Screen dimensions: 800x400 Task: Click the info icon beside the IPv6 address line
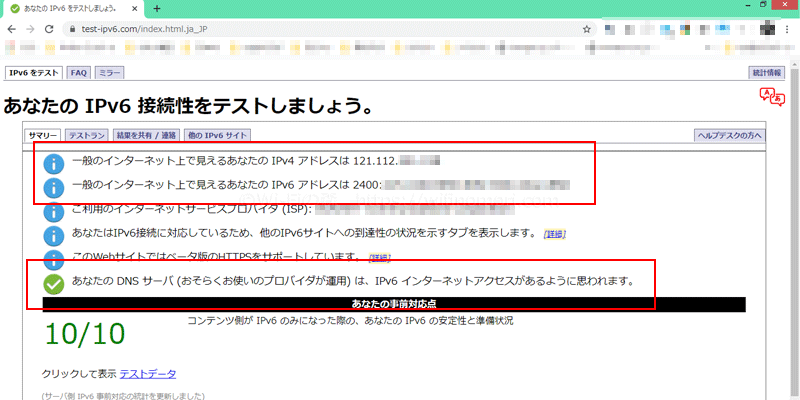tap(54, 187)
